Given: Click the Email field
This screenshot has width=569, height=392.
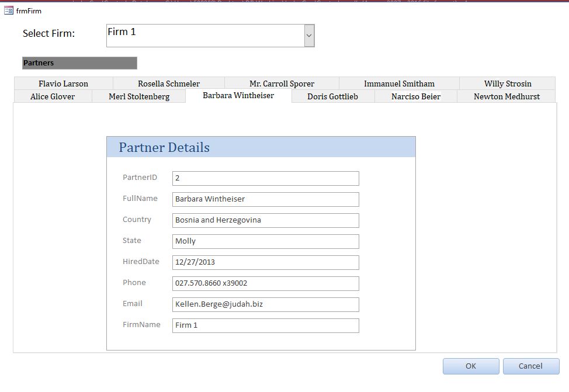Looking at the screenshot, I should (266, 304).
